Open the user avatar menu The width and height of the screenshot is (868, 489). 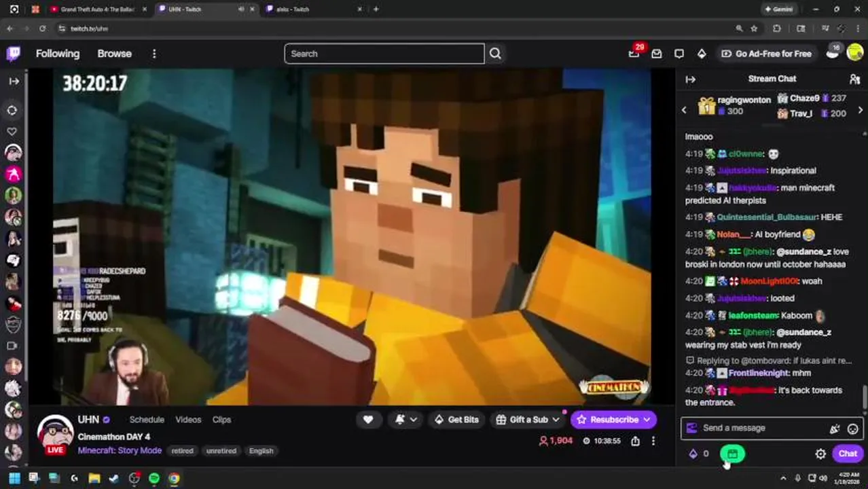pos(854,53)
